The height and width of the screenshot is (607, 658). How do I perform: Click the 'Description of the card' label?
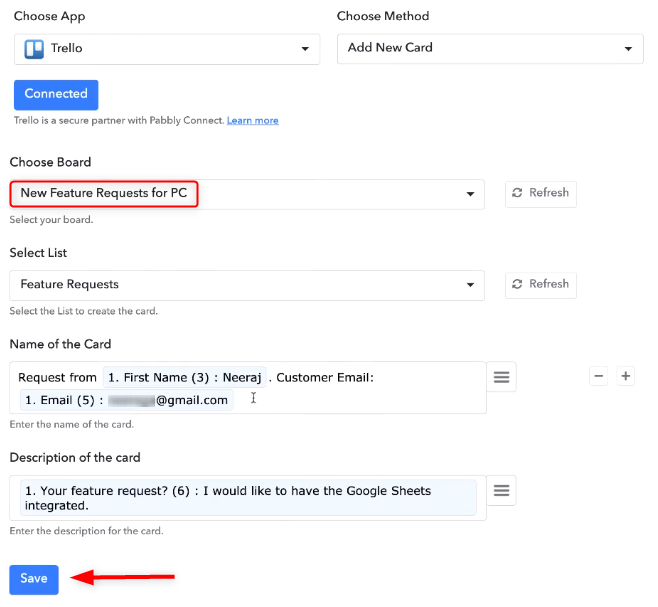(x=75, y=458)
